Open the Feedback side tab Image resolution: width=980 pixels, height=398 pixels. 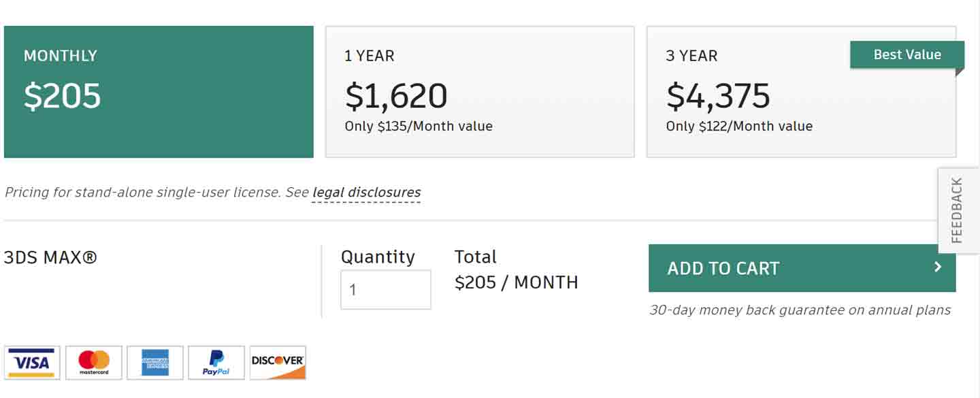click(x=958, y=210)
